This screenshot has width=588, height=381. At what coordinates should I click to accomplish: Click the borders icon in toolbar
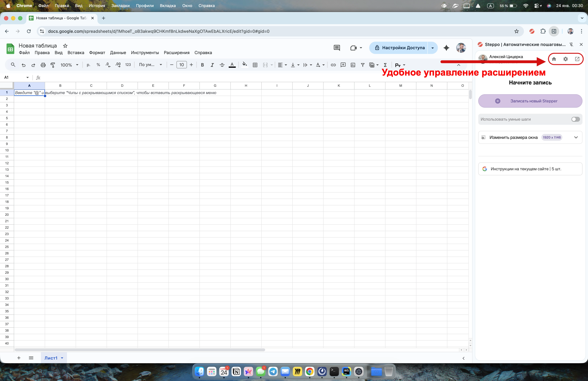(x=255, y=65)
